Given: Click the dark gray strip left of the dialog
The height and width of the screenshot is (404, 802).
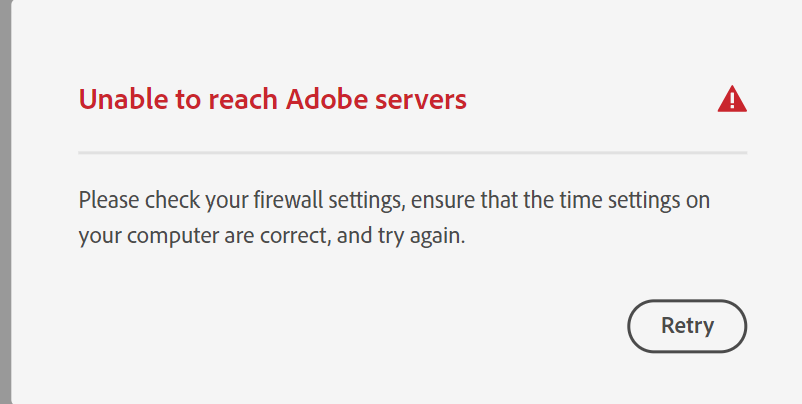Looking at the screenshot, I should click(x=5, y=200).
